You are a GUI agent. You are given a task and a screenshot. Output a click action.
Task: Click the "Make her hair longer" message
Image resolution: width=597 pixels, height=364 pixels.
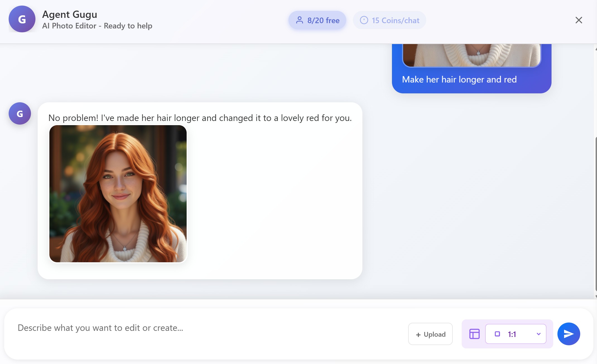point(459,79)
